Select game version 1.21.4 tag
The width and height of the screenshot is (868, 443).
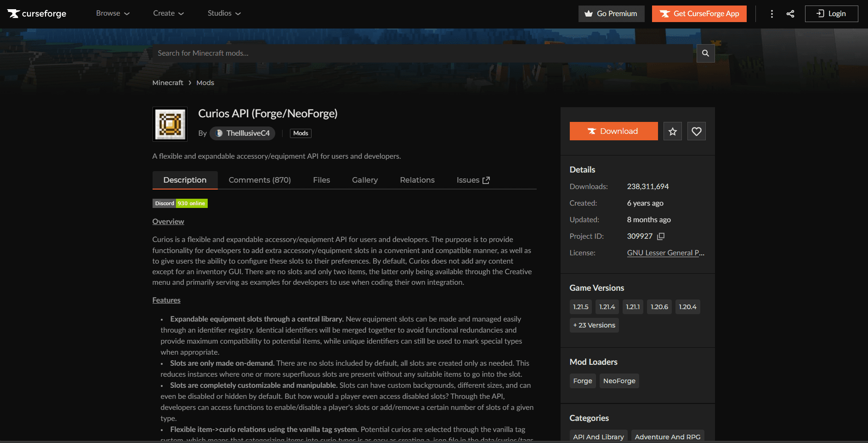point(607,307)
